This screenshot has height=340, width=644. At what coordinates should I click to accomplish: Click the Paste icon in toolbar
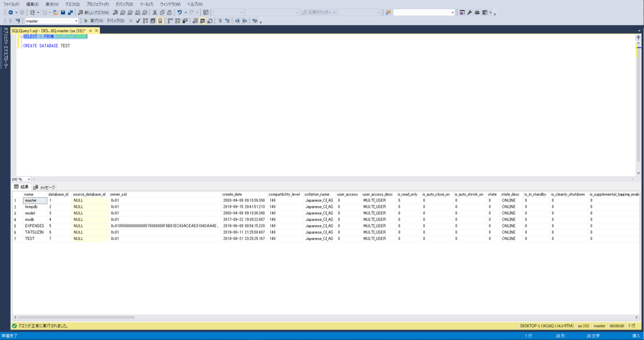pyautogui.click(x=170, y=12)
